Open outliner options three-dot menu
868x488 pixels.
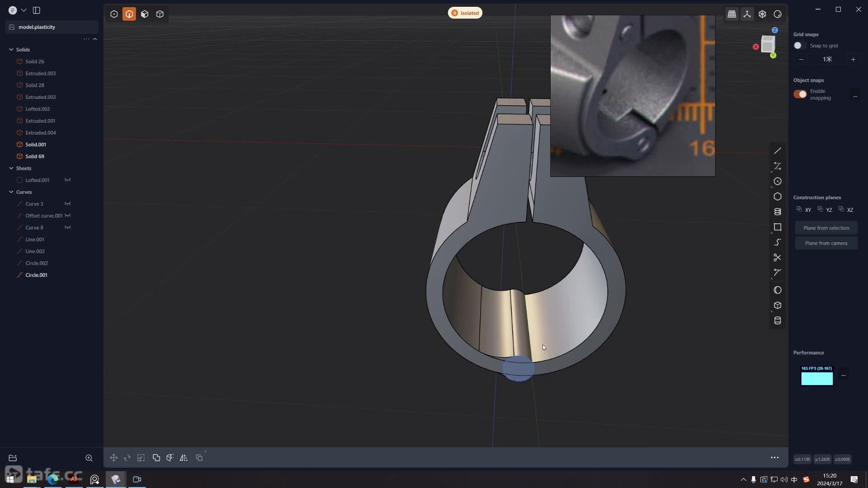(x=86, y=39)
